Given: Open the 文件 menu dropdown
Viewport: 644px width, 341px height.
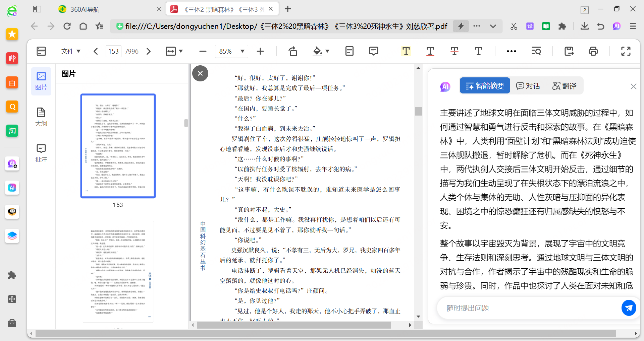Looking at the screenshot, I should click(x=71, y=51).
